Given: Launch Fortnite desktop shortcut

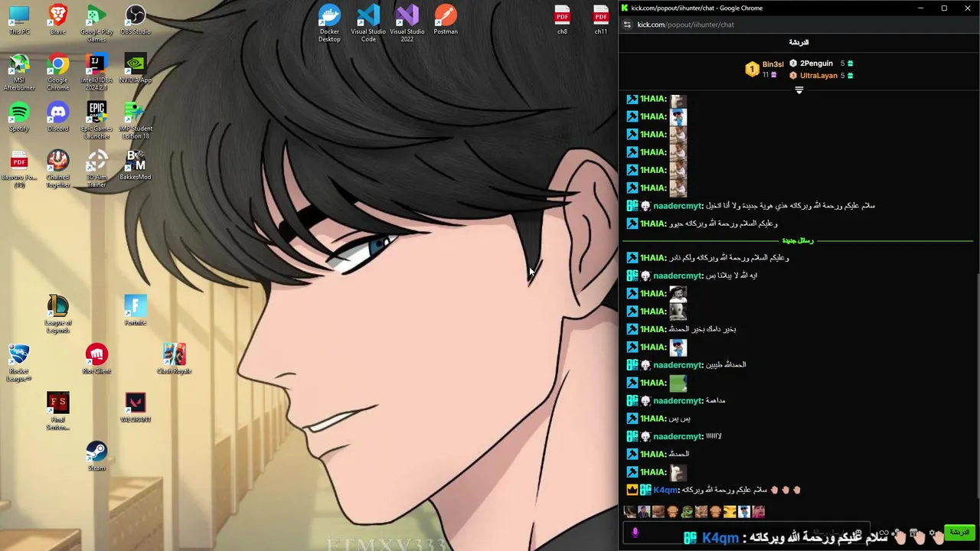Looking at the screenshot, I should click(x=136, y=311).
